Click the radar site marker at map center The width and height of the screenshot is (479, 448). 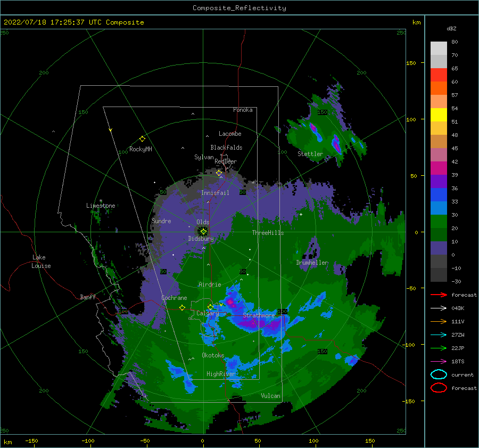(203, 232)
